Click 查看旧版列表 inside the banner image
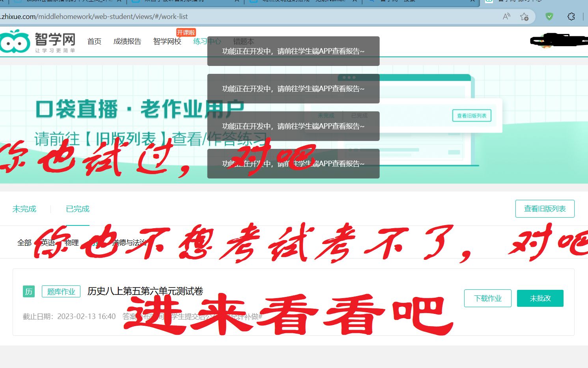588x368 pixels. (x=472, y=115)
